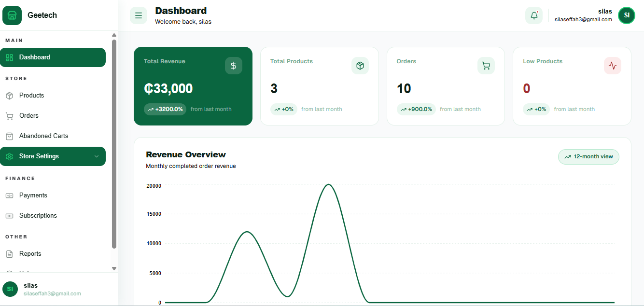Click the Store Settings gear icon
644x306 pixels.
coord(9,156)
